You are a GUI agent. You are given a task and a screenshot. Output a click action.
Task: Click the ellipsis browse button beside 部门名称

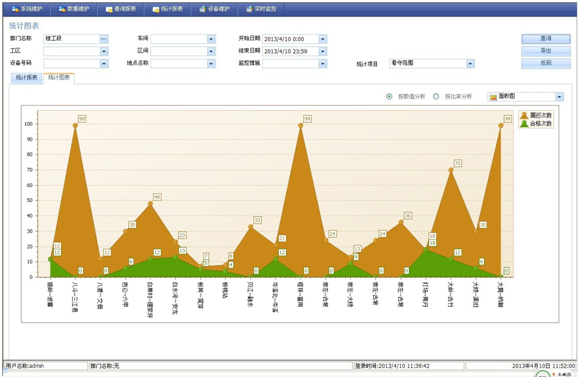point(104,39)
